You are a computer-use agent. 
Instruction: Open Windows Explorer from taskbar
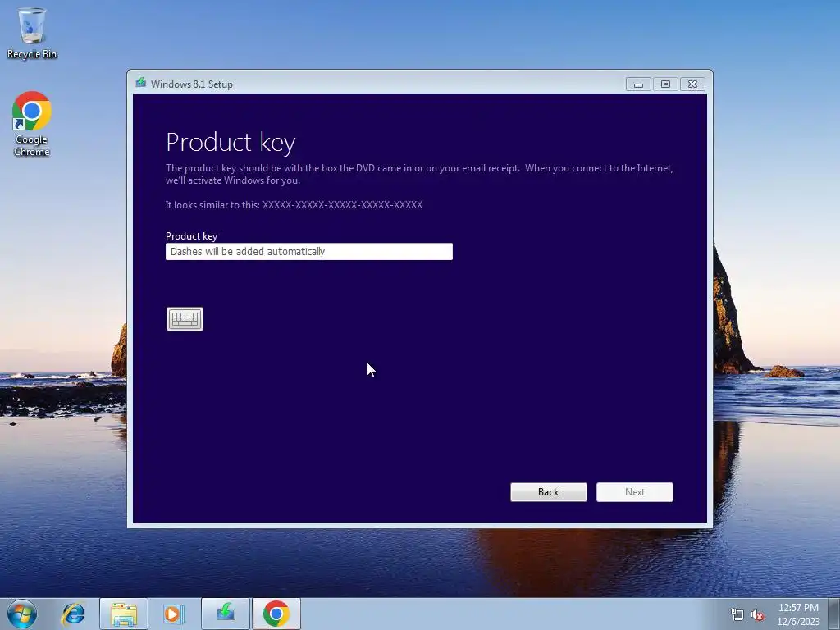[124, 614]
